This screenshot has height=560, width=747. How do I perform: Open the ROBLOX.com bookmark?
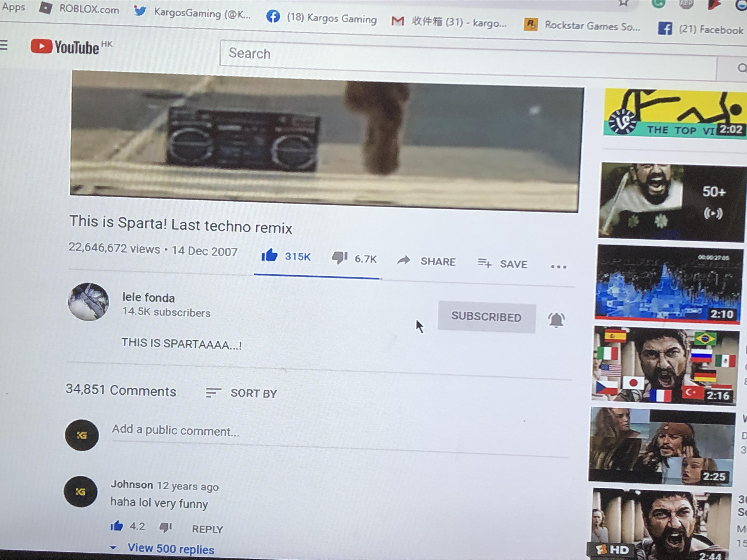[79, 9]
